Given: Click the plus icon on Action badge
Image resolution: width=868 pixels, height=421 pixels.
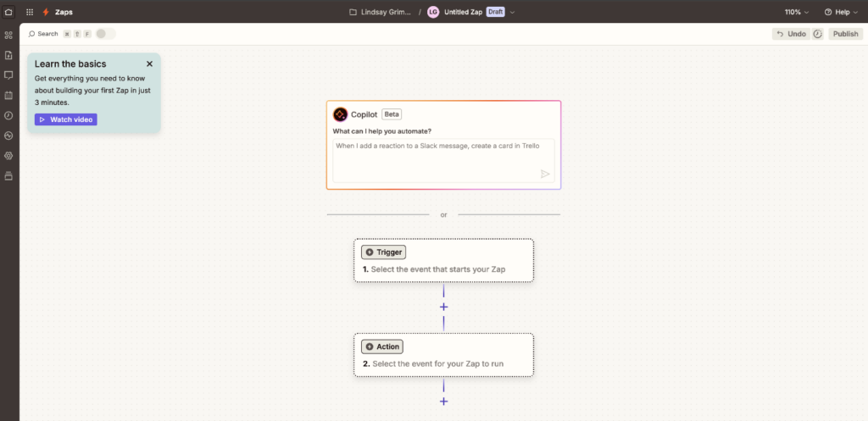Looking at the screenshot, I should point(370,346).
